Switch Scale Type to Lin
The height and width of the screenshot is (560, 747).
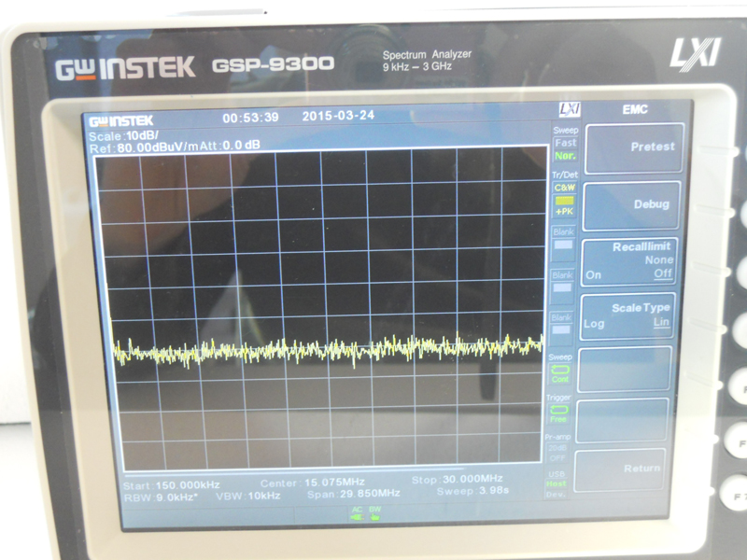coord(661,322)
